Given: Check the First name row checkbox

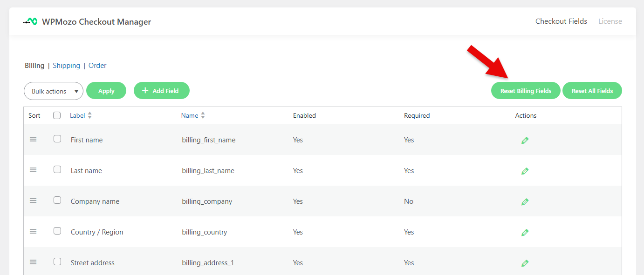Looking at the screenshot, I should pyautogui.click(x=57, y=139).
